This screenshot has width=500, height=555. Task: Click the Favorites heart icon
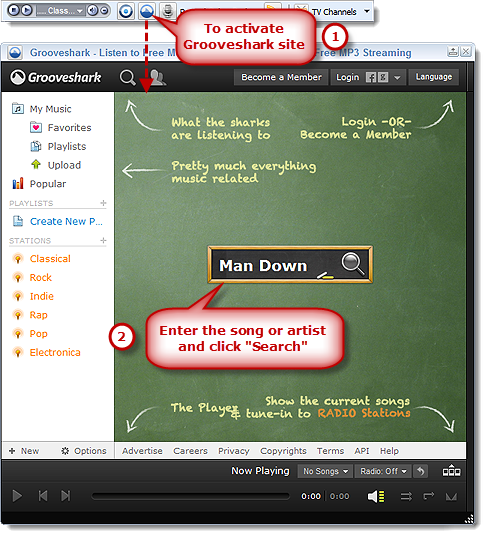[36, 127]
